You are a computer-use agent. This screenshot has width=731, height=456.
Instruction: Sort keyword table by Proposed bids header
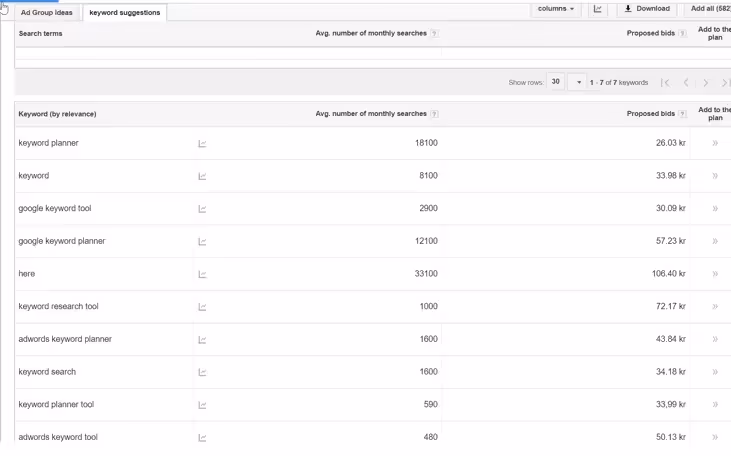pyautogui.click(x=651, y=114)
